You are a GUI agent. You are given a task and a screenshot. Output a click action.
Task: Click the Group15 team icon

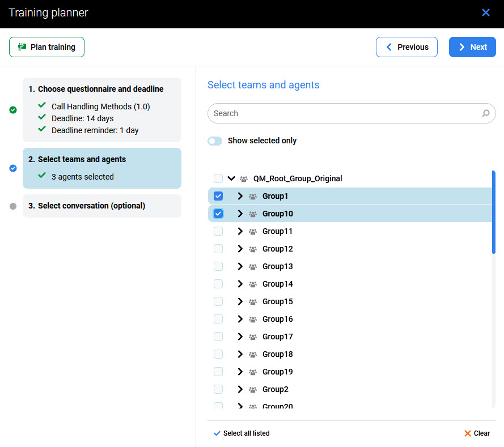253,301
